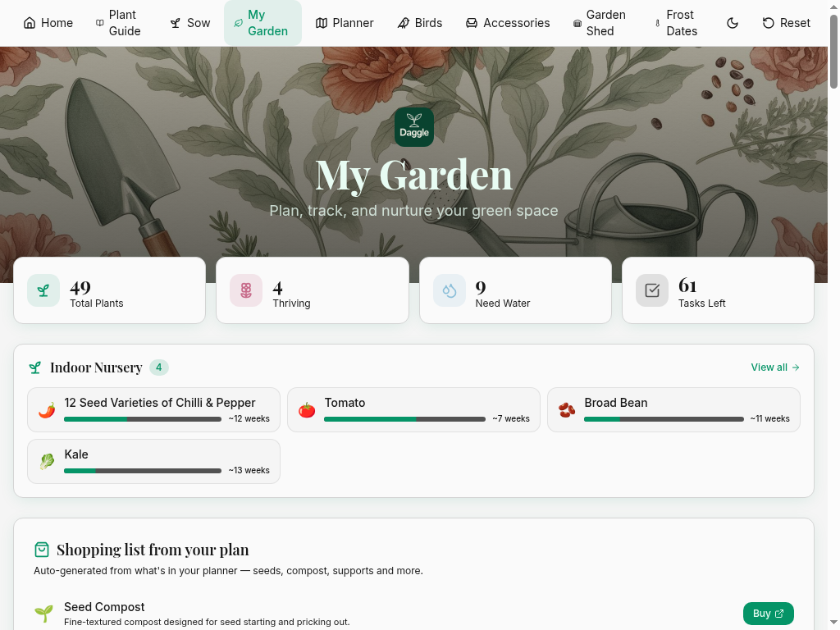
Task: Click the 9 Need Water stat card
Action: [x=515, y=290]
